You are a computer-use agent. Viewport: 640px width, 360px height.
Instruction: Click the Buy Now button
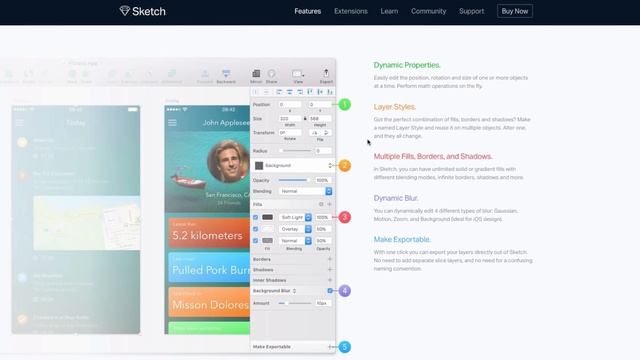coord(515,11)
